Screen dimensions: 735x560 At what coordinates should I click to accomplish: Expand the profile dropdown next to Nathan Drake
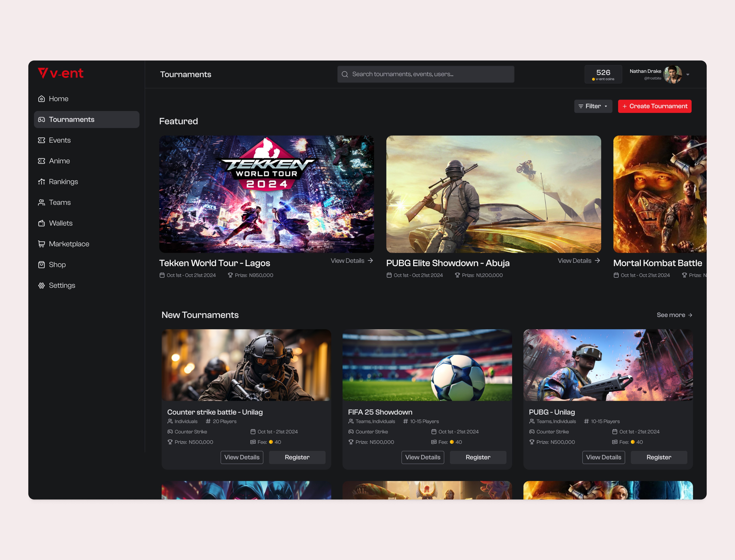tap(688, 74)
